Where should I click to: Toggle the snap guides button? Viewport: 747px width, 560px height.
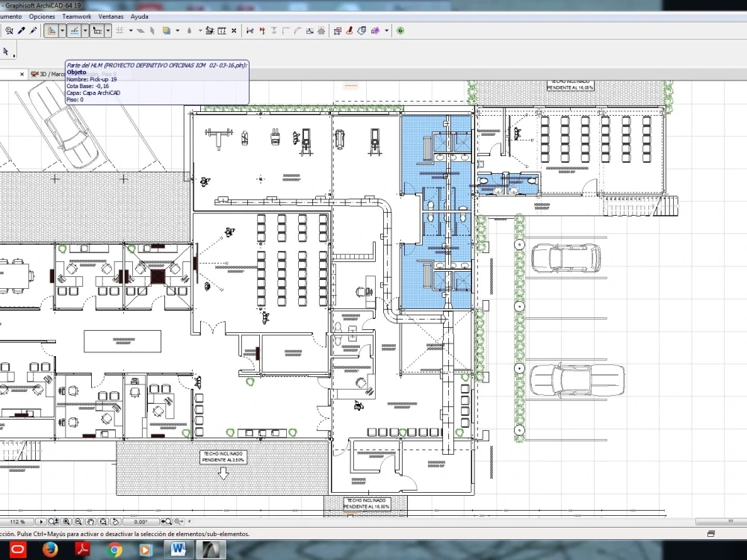(x=74, y=31)
